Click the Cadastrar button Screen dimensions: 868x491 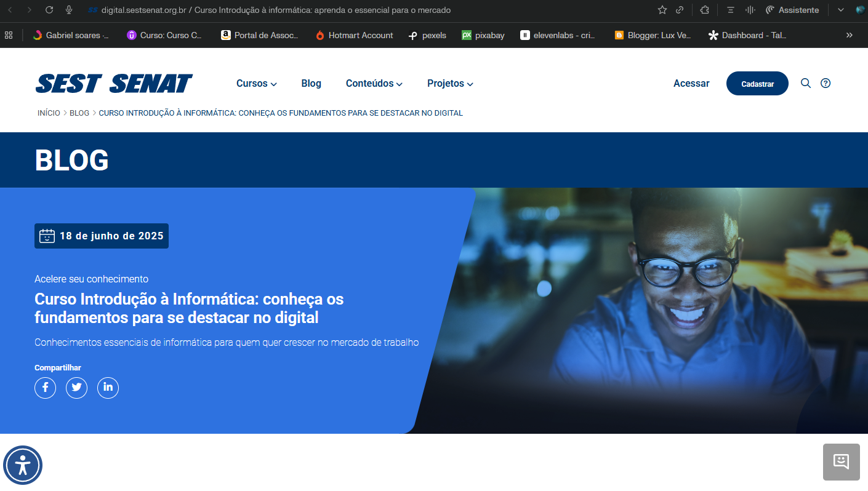[x=757, y=83]
